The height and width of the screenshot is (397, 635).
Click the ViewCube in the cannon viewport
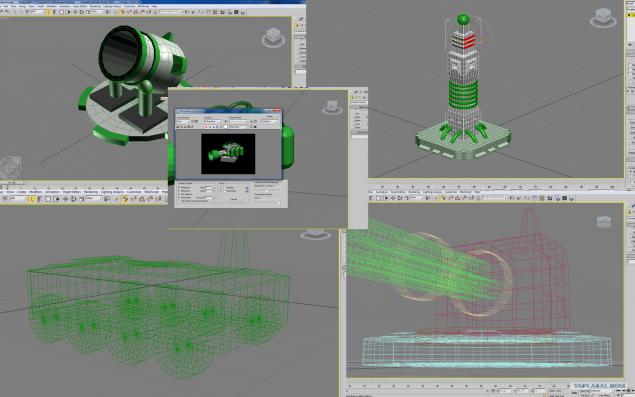tap(273, 38)
